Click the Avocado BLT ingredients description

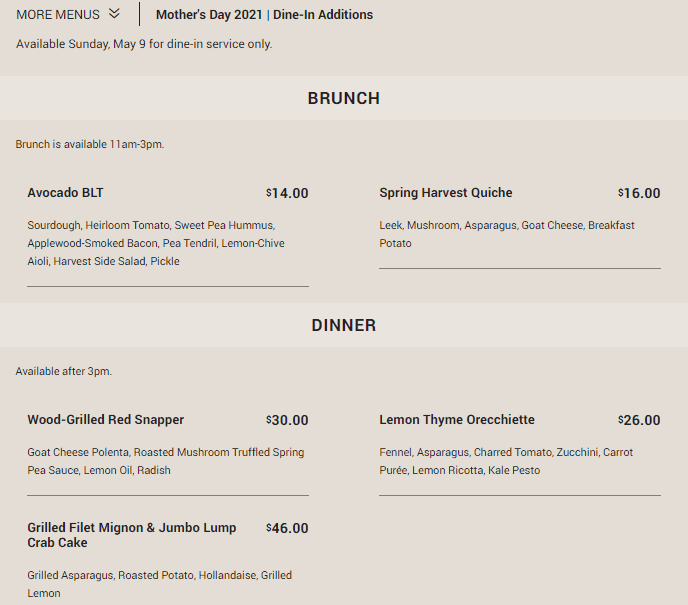point(156,243)
